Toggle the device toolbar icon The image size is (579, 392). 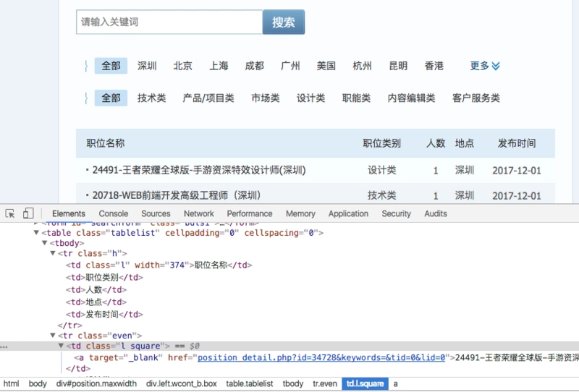click(28, 213)
